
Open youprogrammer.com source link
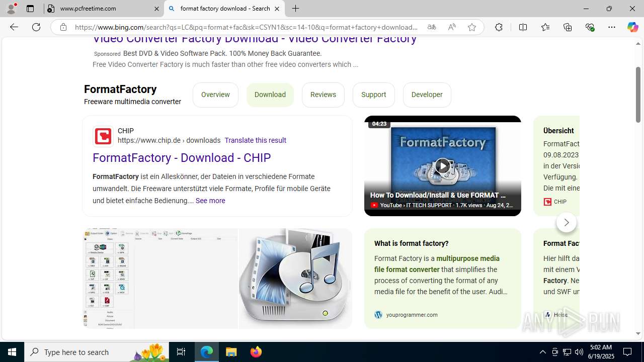point(406,315)
